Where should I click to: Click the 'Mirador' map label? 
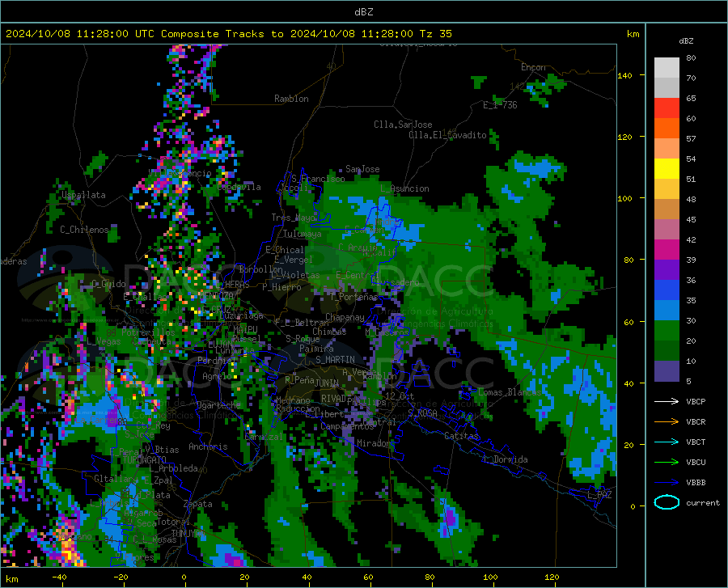pos(374,443)
